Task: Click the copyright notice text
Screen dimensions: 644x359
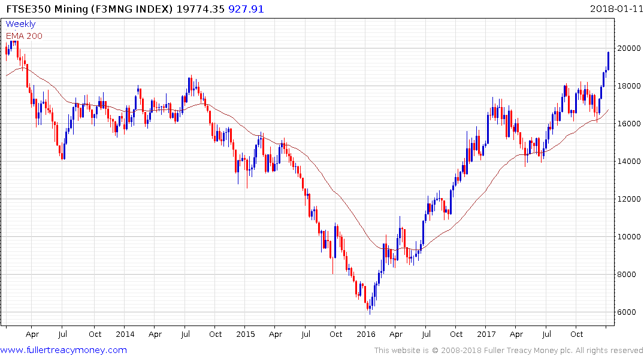Action: 509,351
